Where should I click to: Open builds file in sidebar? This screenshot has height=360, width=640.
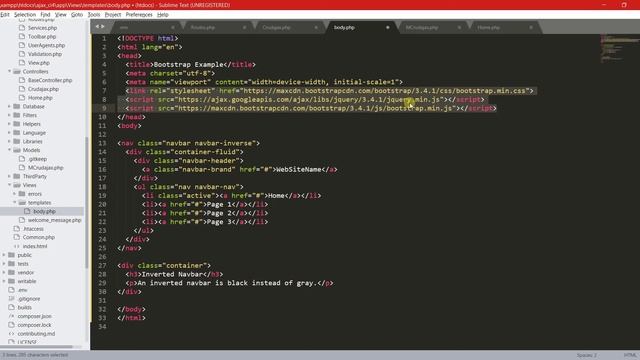tap(24, 307)
